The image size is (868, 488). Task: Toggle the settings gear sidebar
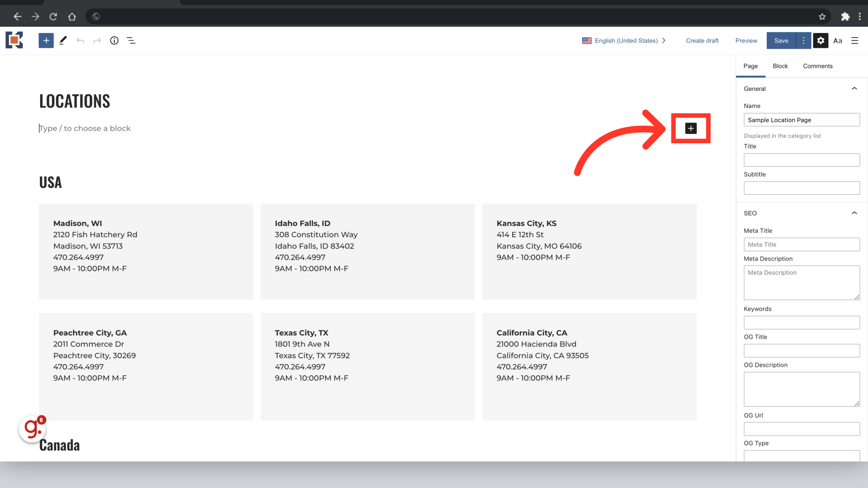click(821, 41)
